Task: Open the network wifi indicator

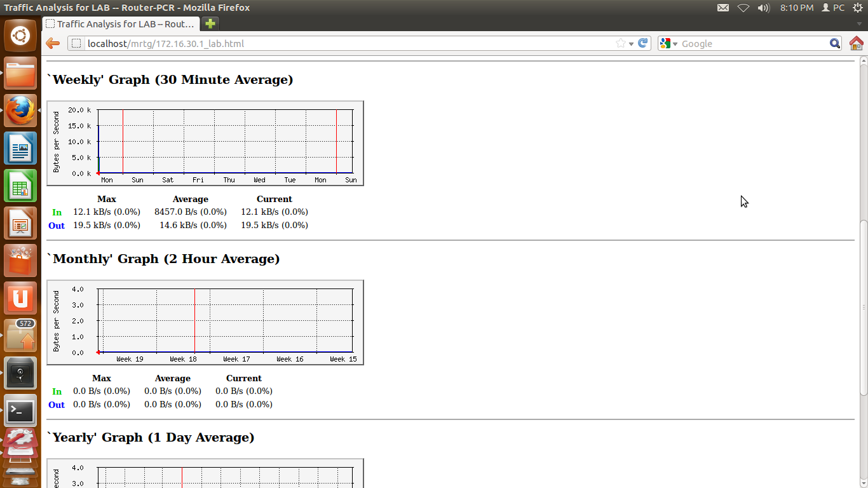Action: click(743, 8)
